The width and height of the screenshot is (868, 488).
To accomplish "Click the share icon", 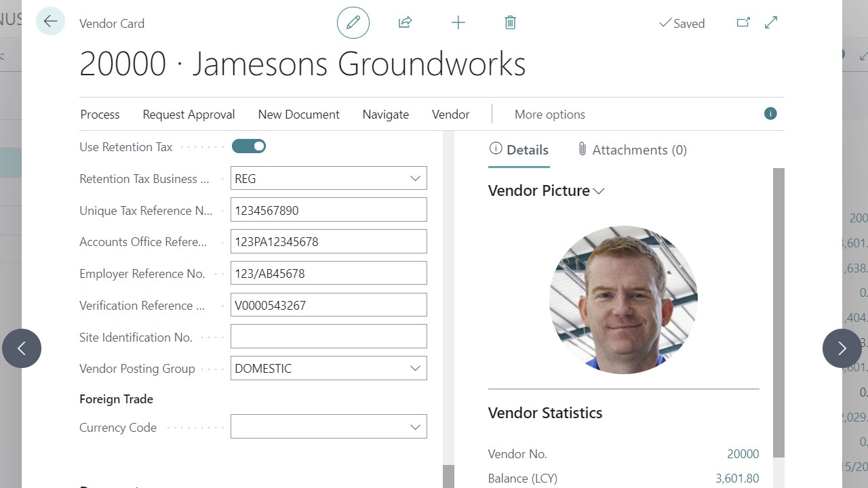I will 405,23.
